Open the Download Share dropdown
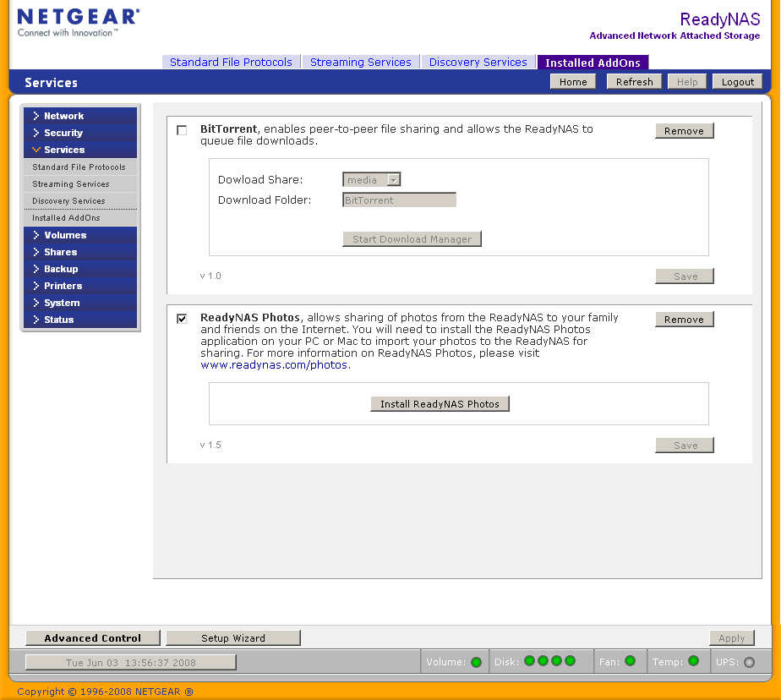This screenshot has width=781, height=700. click(372, 179)
